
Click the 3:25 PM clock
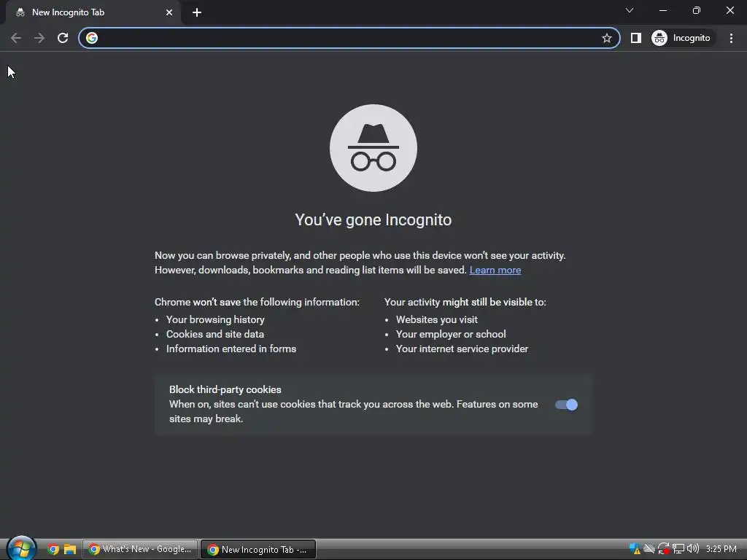tap(721, 549)
